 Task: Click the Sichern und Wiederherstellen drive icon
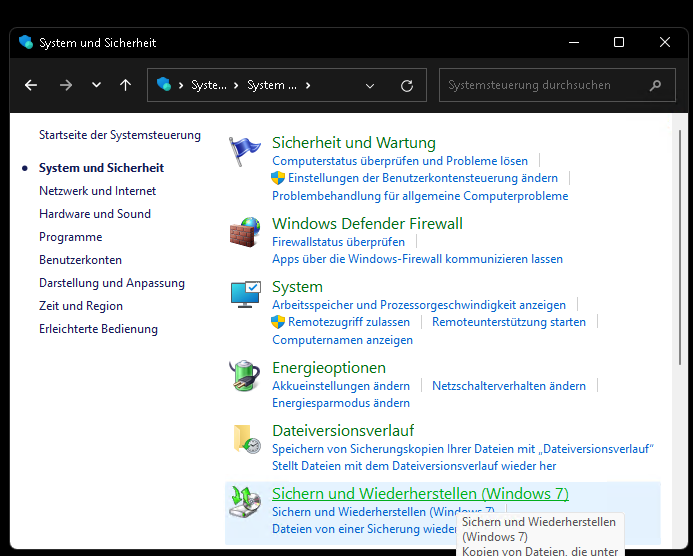click(x=245, y=502)
